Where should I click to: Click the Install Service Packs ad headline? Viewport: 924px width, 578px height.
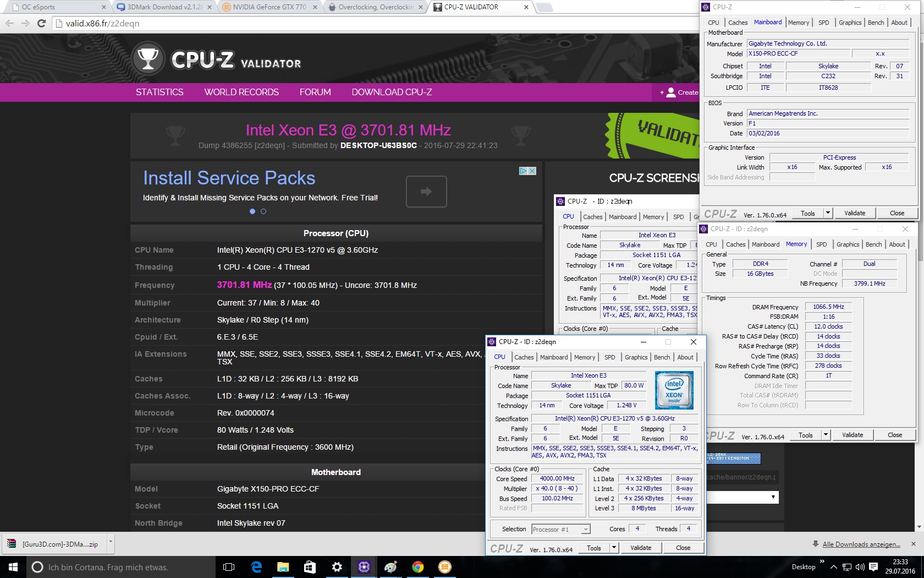click(x=229, y=178)
